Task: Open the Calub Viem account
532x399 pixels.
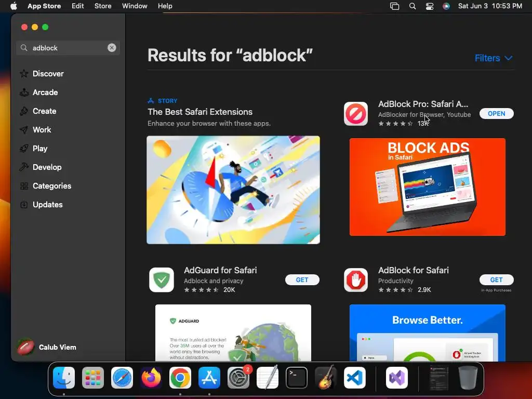Action: click(47, 347)
